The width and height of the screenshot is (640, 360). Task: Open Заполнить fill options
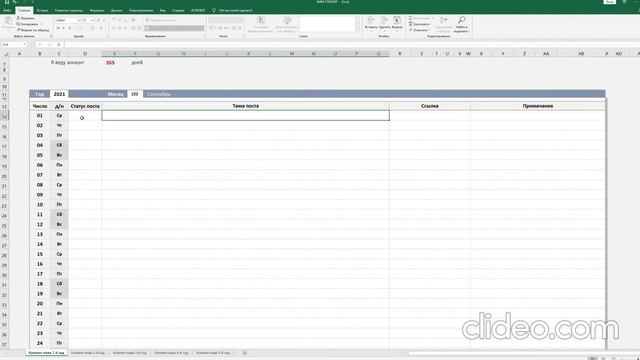(x=419, y=24)
